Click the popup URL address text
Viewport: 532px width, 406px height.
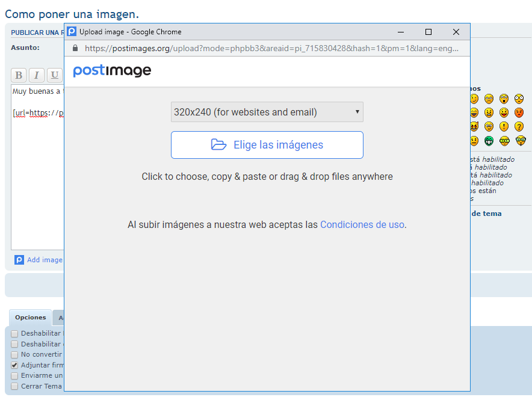click(x=271, y=49)
